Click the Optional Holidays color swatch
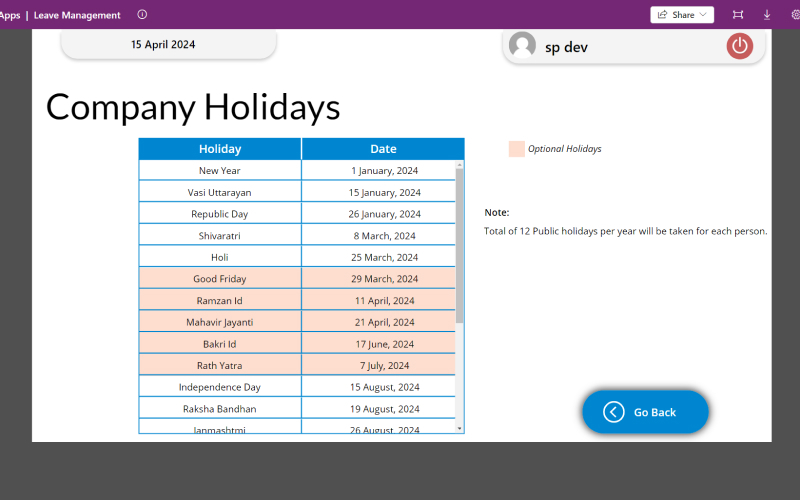 click(516, 149)
